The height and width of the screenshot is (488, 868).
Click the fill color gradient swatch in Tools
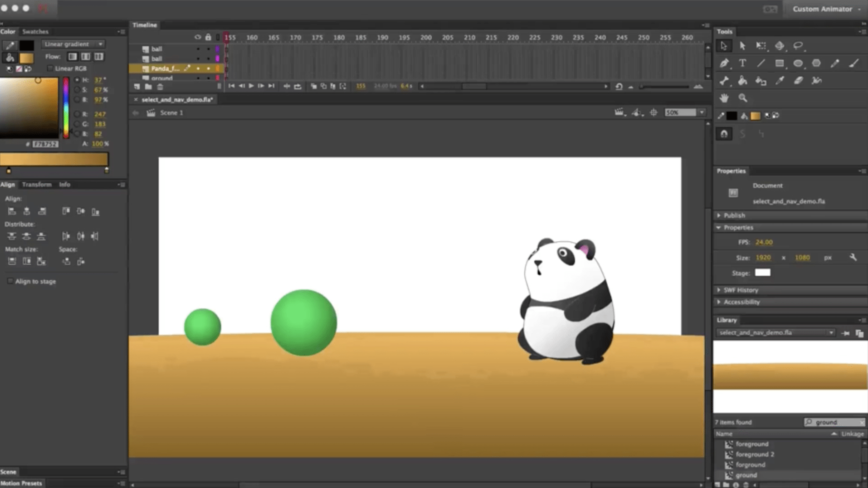(x=756, y=116)
